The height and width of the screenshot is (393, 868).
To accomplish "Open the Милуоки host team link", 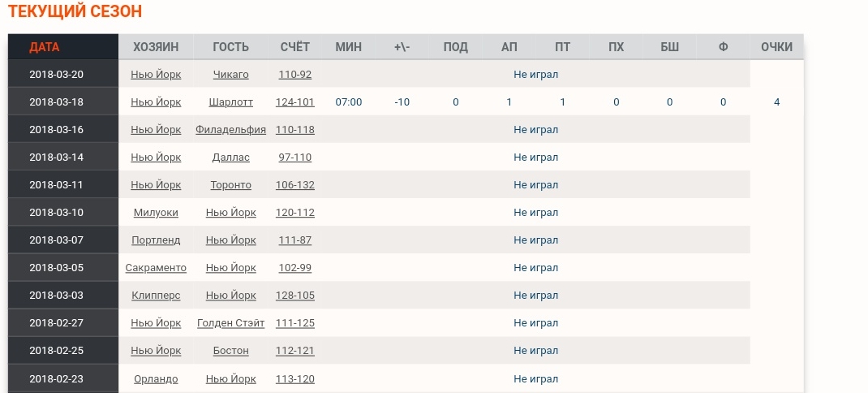I will (x=156, y=213).
